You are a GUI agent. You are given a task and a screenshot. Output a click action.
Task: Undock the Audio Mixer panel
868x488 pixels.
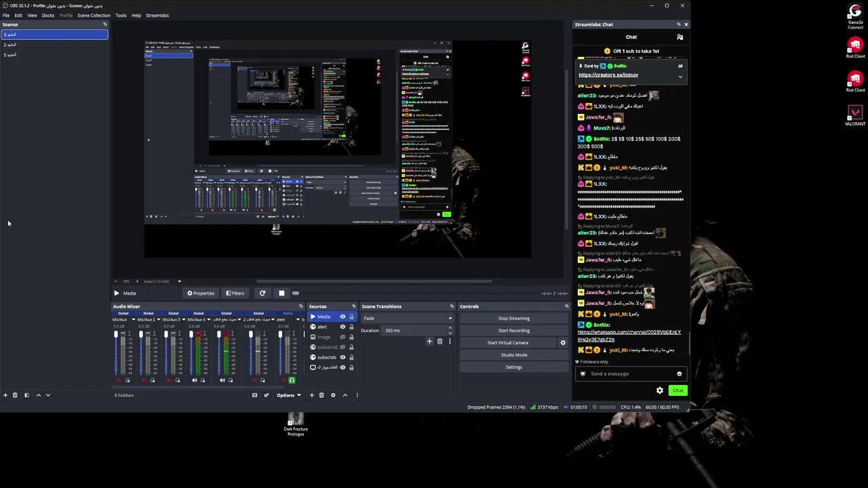(301, 306)
